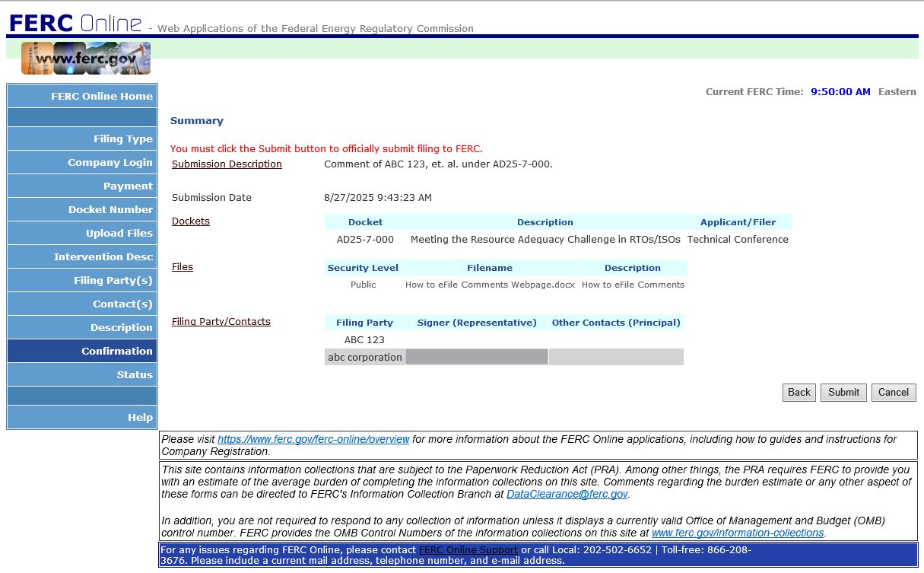924x573 pixels.
Task: Click the Filing Party column header
Action: coord(364,323)
